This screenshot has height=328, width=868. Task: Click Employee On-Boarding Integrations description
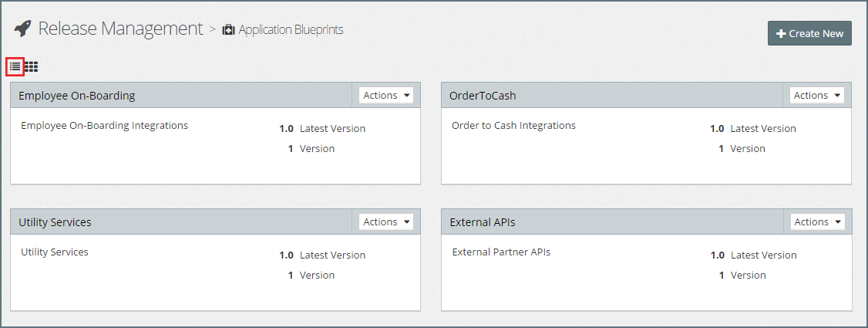pyautogui.click(x=104, y=125)
